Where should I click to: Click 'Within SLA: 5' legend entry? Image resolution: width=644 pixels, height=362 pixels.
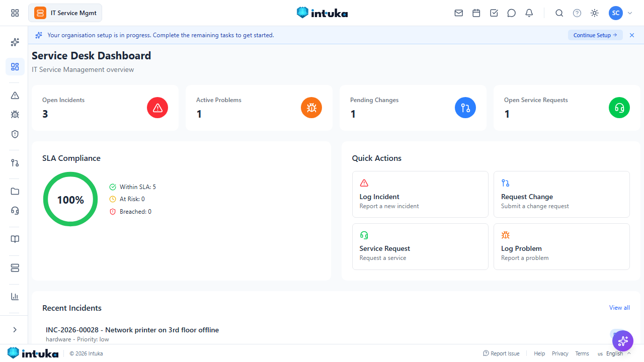[x=133, y=187]
